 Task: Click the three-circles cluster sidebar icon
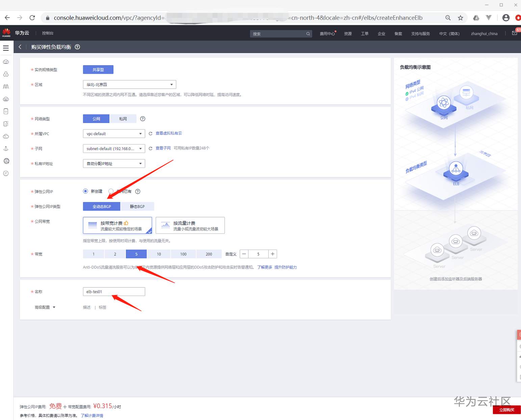pyautogui.click(x=6, y=74)
